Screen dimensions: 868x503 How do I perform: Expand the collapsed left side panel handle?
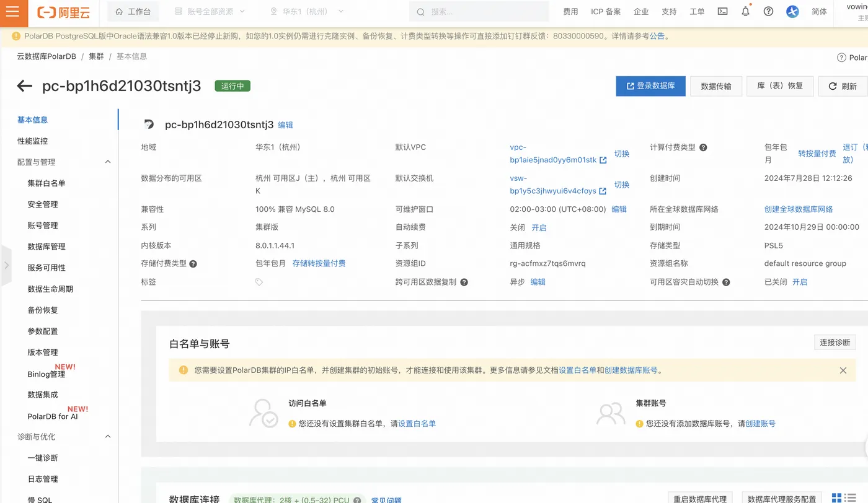tap(6, 265)
